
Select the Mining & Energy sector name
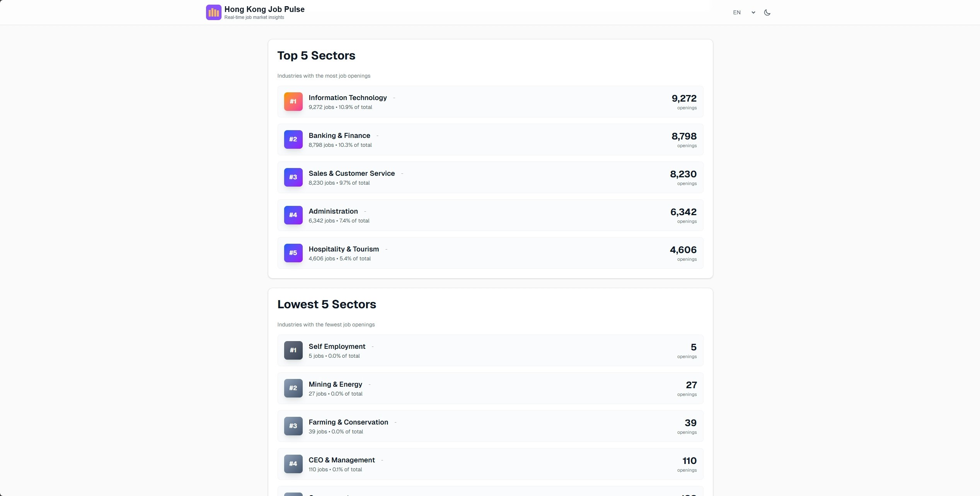point(336,384)
